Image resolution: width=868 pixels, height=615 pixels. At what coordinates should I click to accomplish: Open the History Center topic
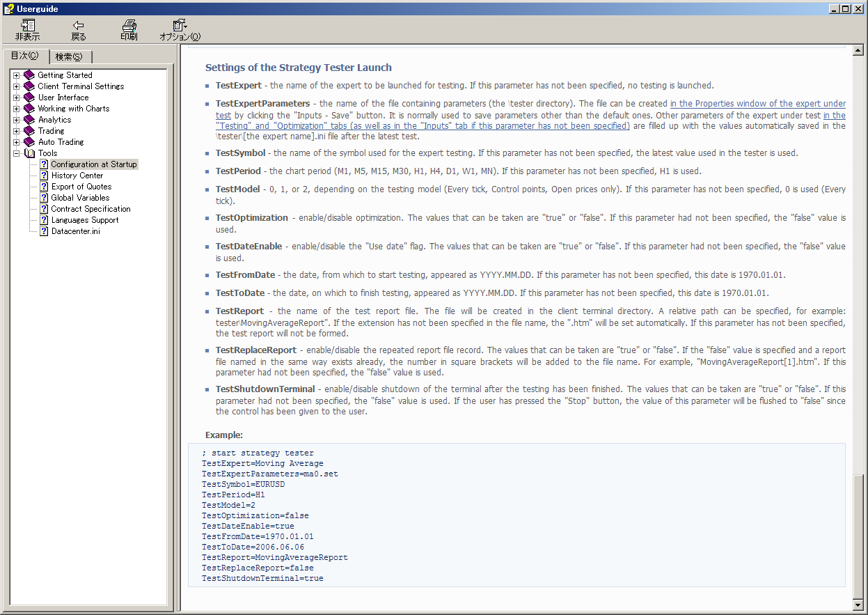click(x=77, y=176)
